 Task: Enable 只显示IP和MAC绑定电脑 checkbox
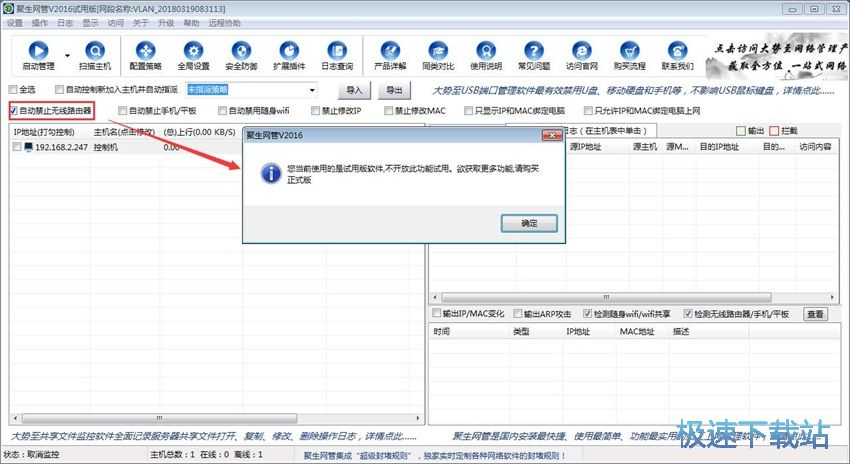(x=468, y=111)
